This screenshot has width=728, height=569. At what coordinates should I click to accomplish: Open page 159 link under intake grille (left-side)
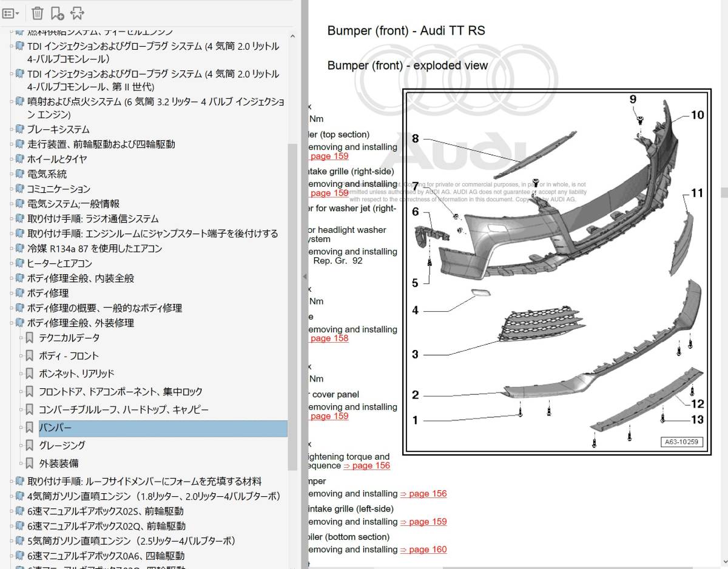point(423,522)
